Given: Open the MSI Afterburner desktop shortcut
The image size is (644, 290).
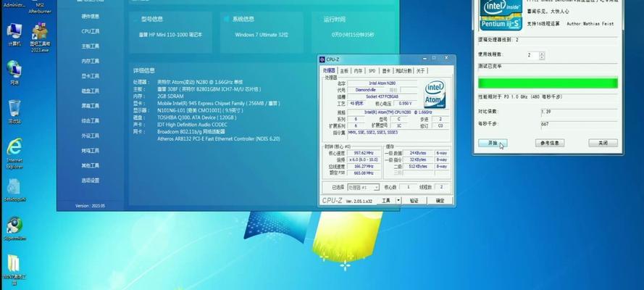Looking at the screenshot, I should [40, 7].
